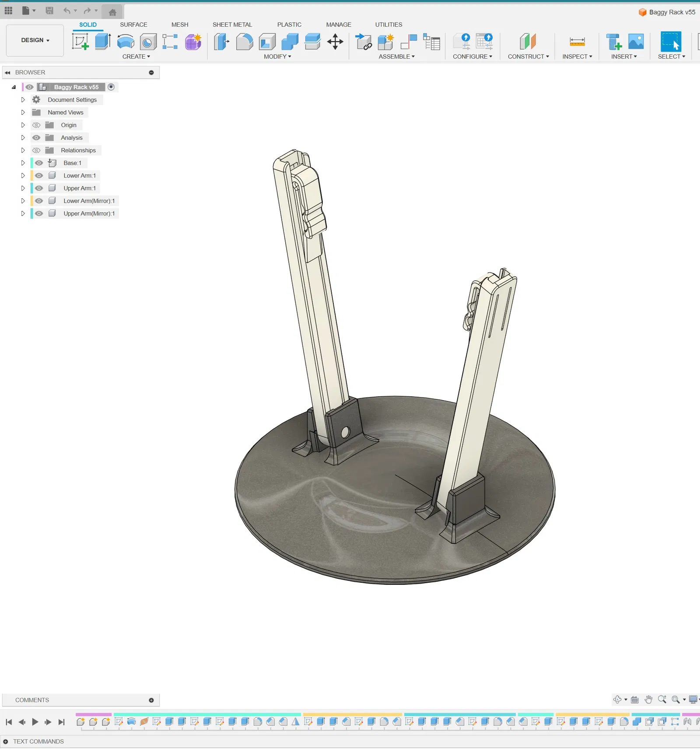Screen dimensions: 700x753
Task: Select the Rectangular Pattern tool
Action: 170,42
